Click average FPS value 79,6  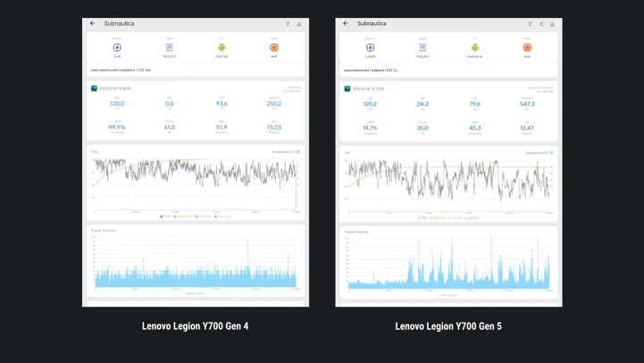click(475, 104)
